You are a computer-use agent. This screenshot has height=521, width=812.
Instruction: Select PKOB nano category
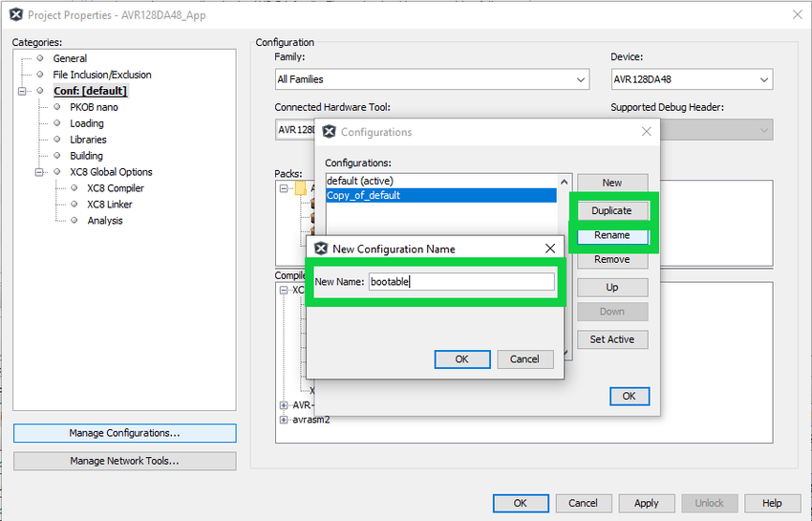click(x=94, y=107)
